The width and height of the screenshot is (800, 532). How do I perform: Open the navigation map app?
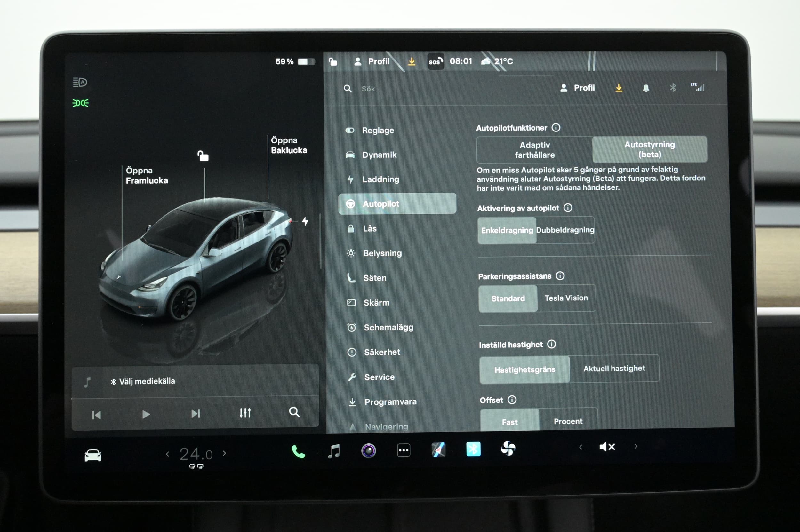tap(438, 450)
